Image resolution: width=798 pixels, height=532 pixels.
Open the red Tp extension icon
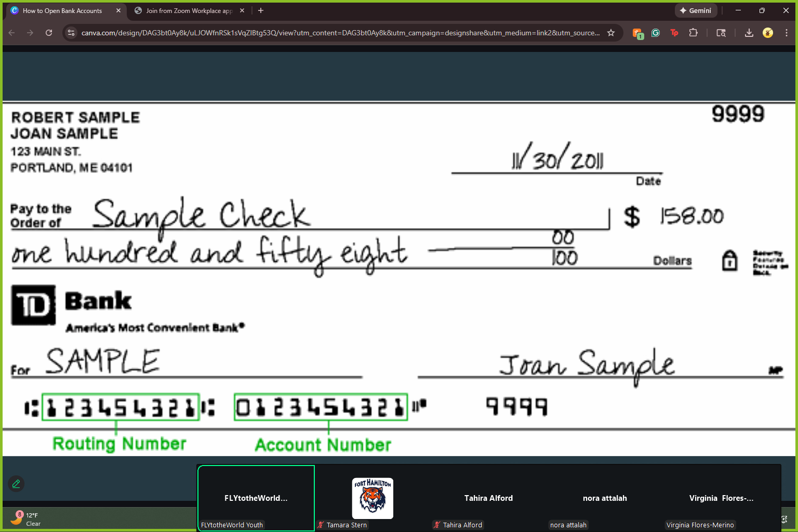[x=674, y=33]
